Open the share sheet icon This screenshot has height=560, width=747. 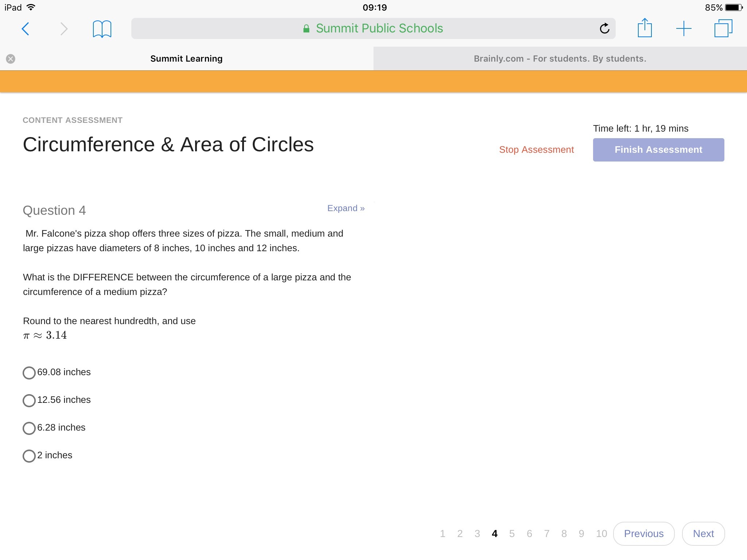(x=645, y=28)
